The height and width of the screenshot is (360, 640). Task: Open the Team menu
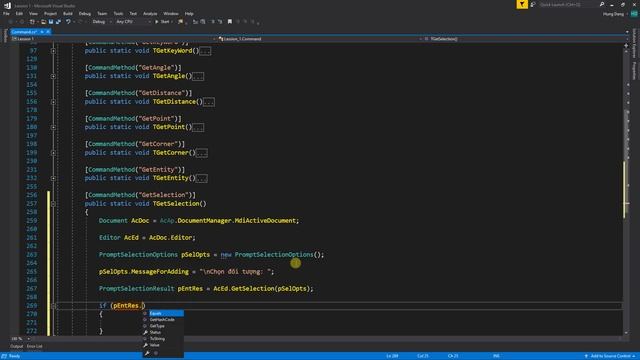102,13
